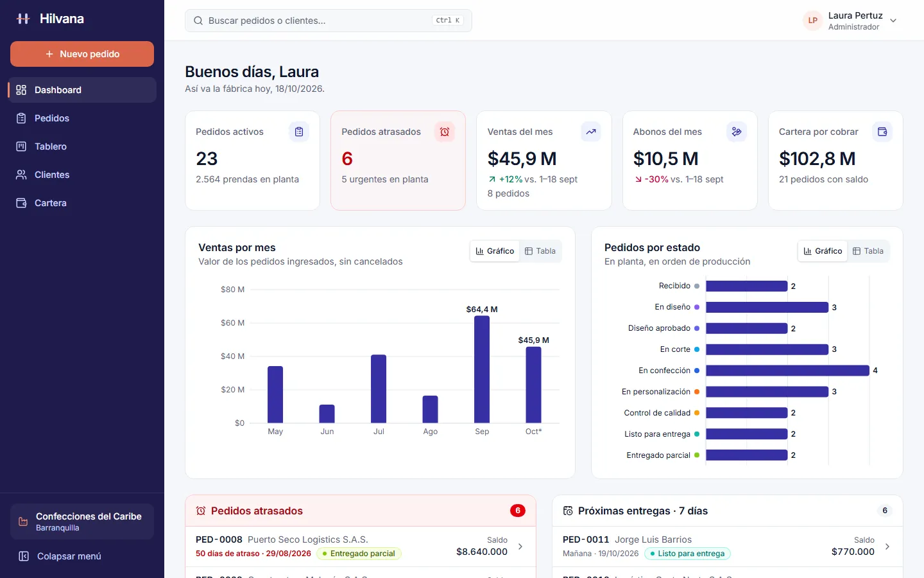Open the Cartera menu item
924x578 pixels.
pos(82,203)
